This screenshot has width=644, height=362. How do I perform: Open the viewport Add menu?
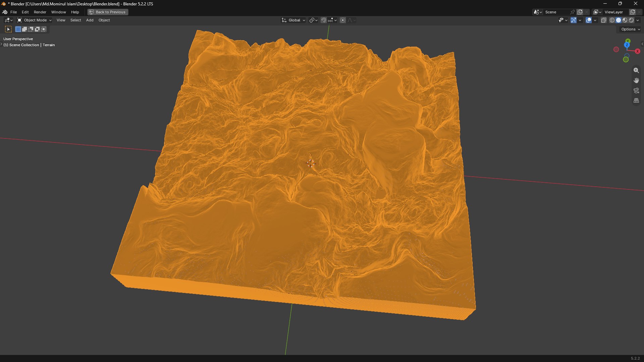pos(90,20)
